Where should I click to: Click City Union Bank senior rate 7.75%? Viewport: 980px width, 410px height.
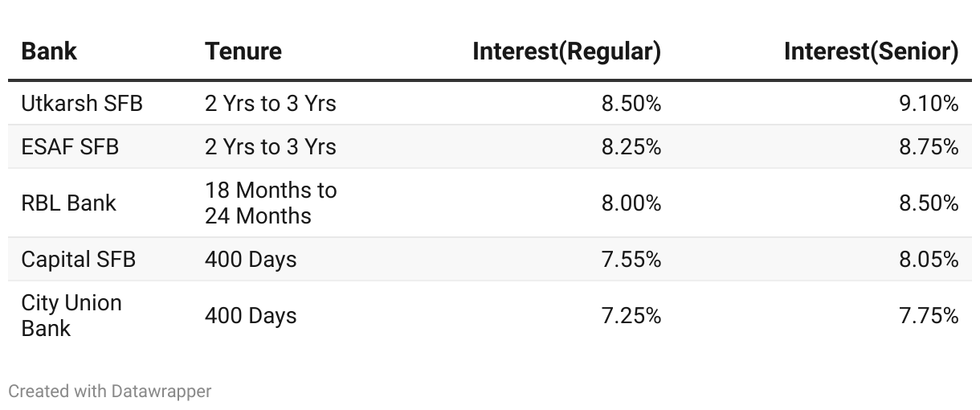[929, 315]
